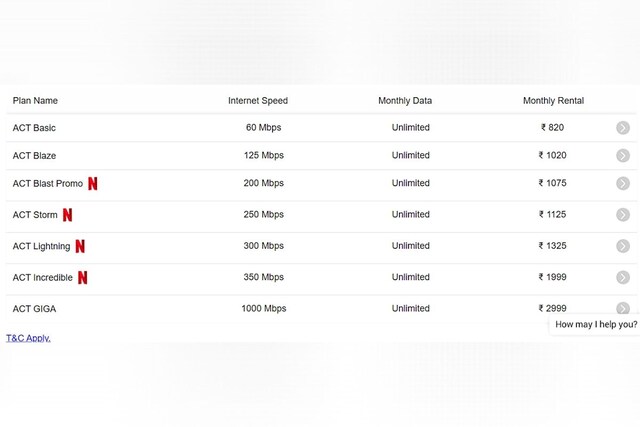Open the 'How may I help you?' chat
640x427 pixels.
[596, 325]
